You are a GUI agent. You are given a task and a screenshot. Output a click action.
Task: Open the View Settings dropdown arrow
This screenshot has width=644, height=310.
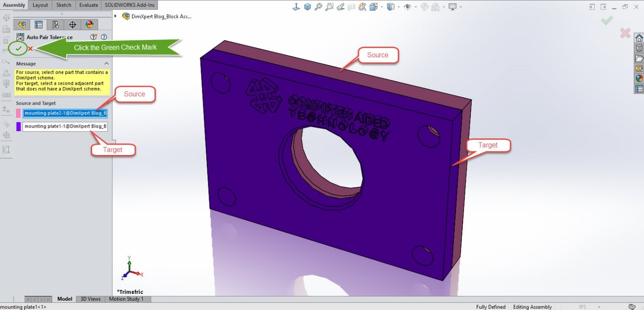click(461, 7)
